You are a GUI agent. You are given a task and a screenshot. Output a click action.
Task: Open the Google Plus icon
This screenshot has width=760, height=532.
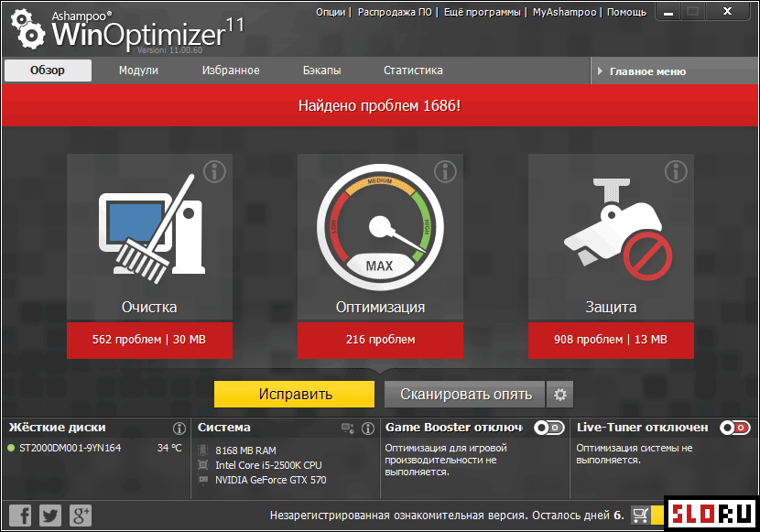[x=81, y=516]
